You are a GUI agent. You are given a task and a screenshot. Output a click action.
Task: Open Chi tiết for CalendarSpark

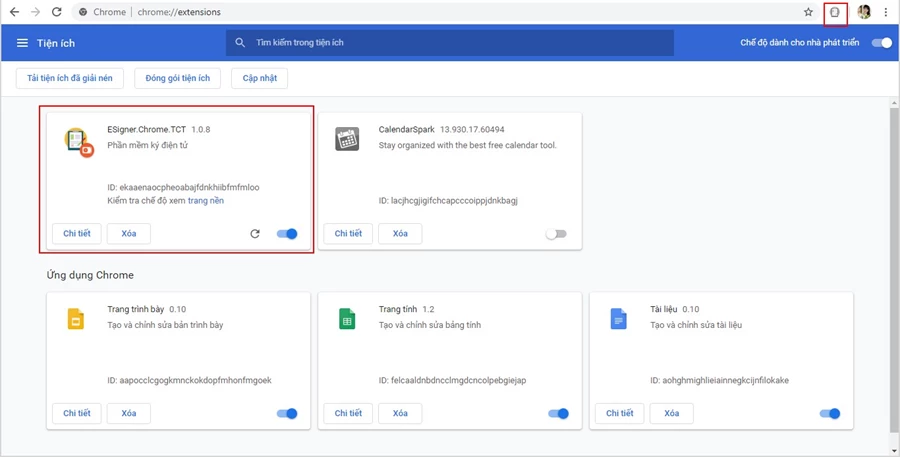tap(348, 234)
